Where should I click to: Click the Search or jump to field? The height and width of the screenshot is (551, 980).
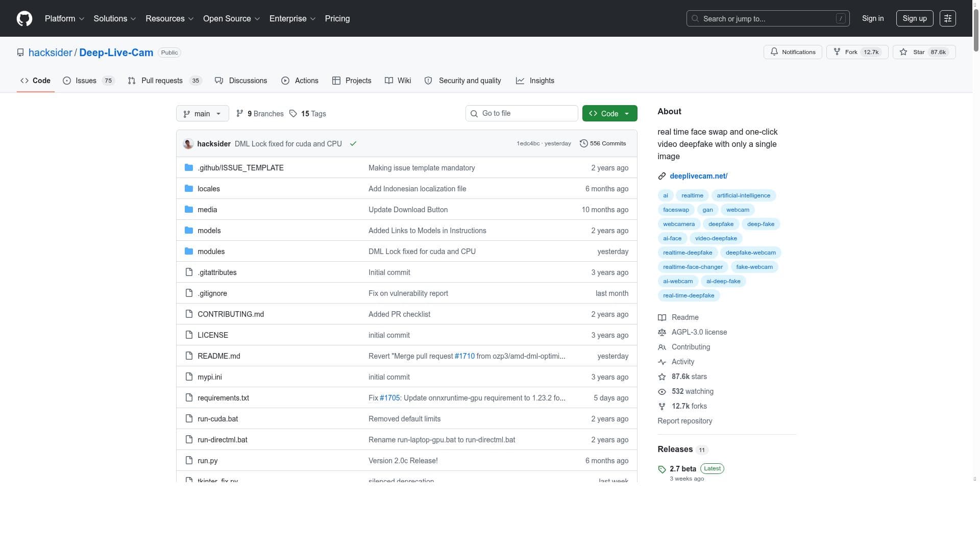[768, 18]
